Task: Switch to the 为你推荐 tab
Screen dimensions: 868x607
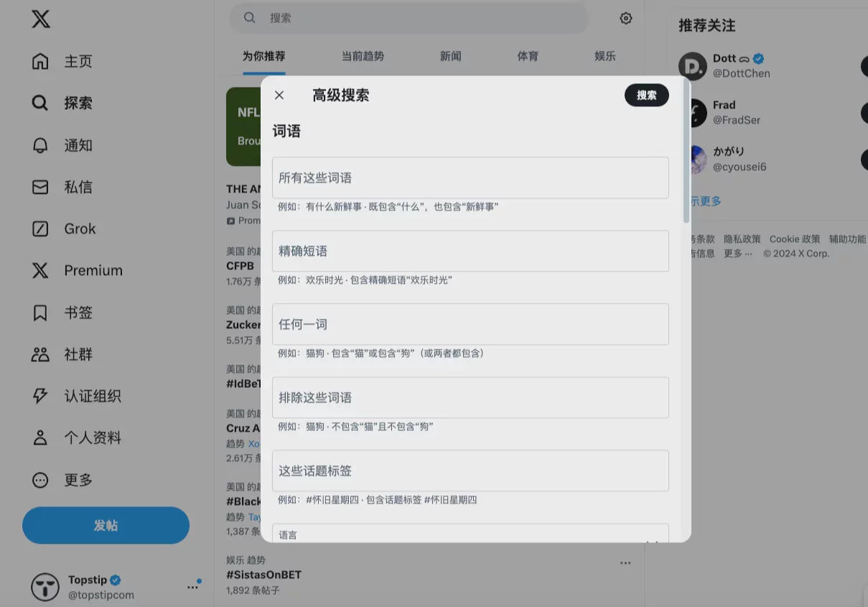Action: point(263,56)
